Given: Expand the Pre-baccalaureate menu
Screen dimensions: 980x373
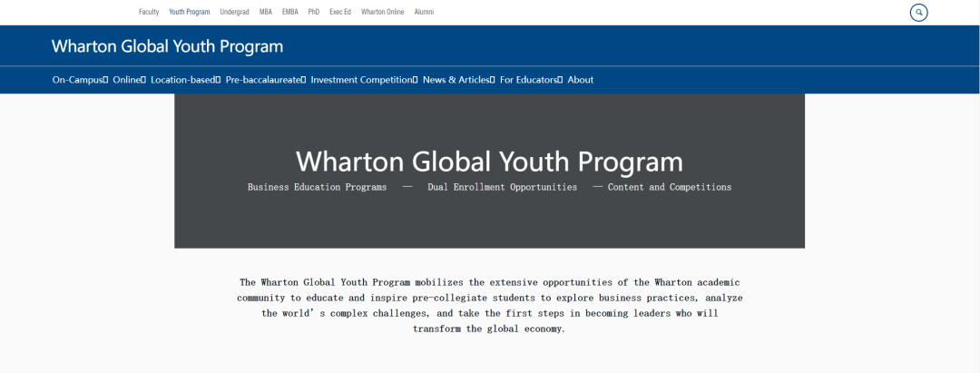Looking at the screenshot, I should [266, 80].
